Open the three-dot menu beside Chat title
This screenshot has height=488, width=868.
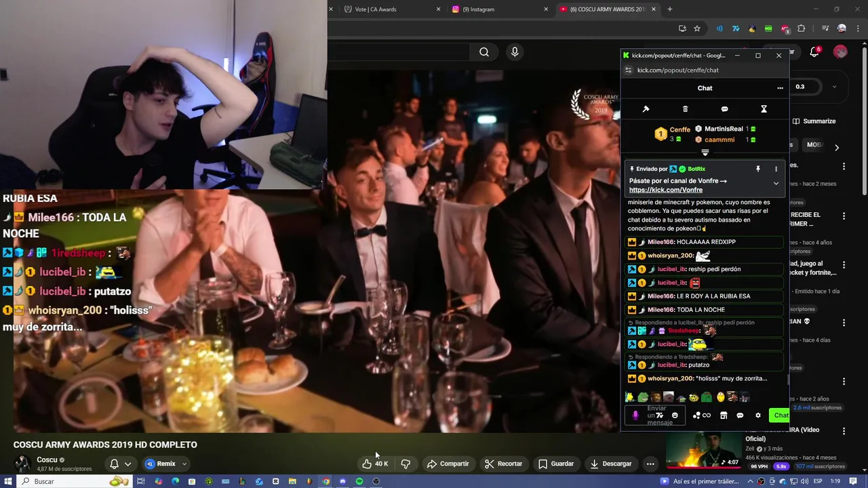click(x=780, y=88)
